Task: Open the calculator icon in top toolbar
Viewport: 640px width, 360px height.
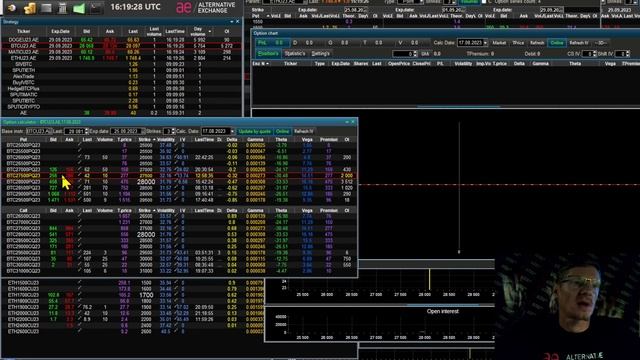Action: pyautogui.click(x=62, y=8)
